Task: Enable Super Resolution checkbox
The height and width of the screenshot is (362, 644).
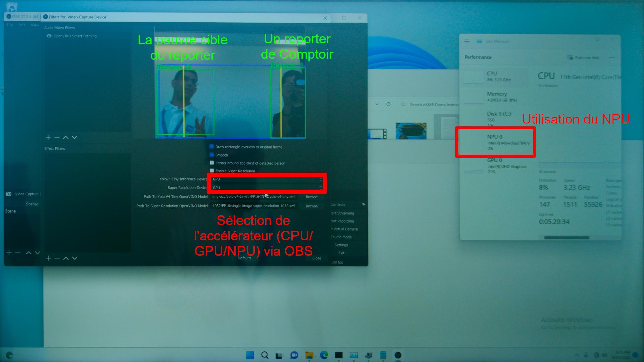Action: (x=212, y=171)
